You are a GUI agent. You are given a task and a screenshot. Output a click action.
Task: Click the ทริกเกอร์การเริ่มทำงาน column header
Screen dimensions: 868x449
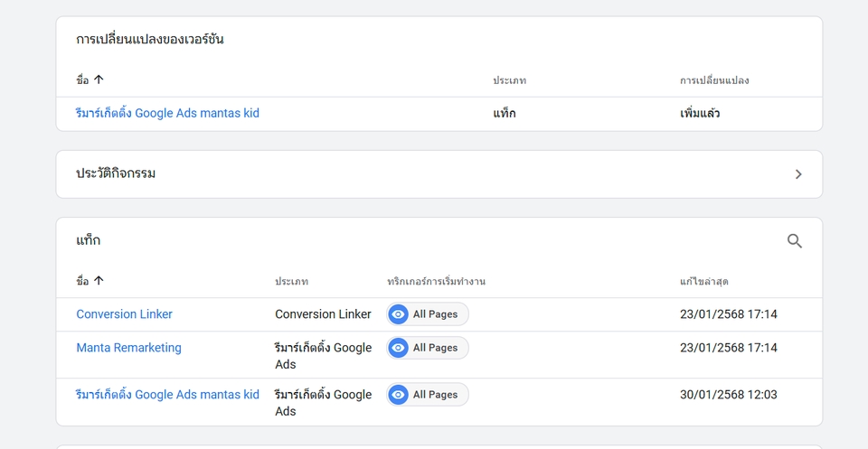(436, 282)
